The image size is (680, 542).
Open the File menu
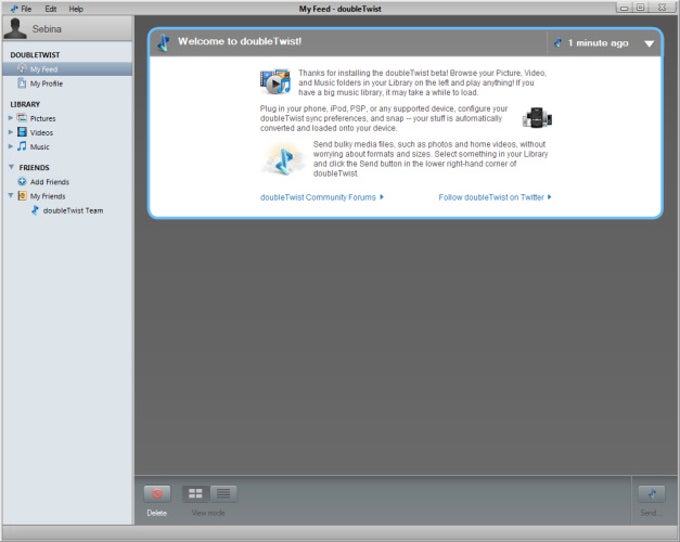(26, 9)
